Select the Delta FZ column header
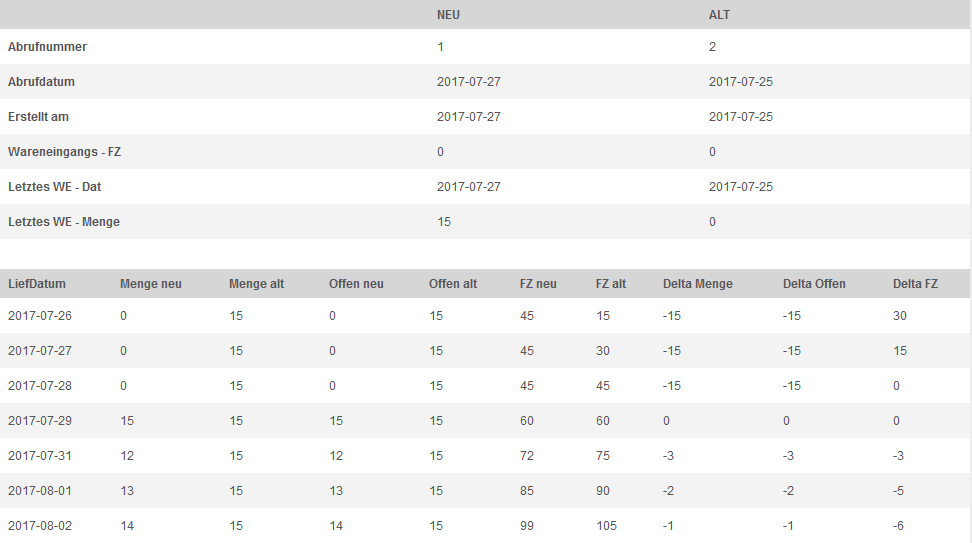This screenshot has height=543, width=972. pyautogui.click(x=915, y=284)
